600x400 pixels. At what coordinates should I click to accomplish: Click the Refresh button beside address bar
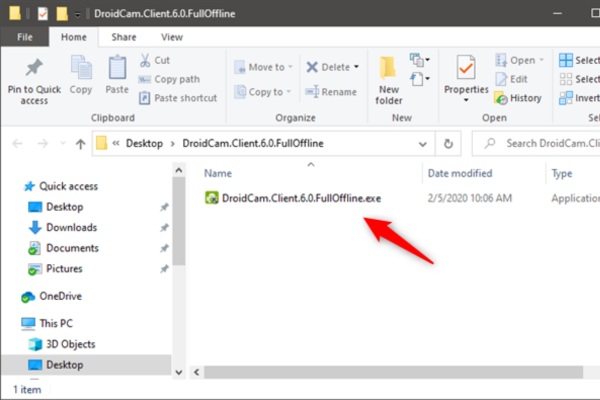(x=448, y=144)
